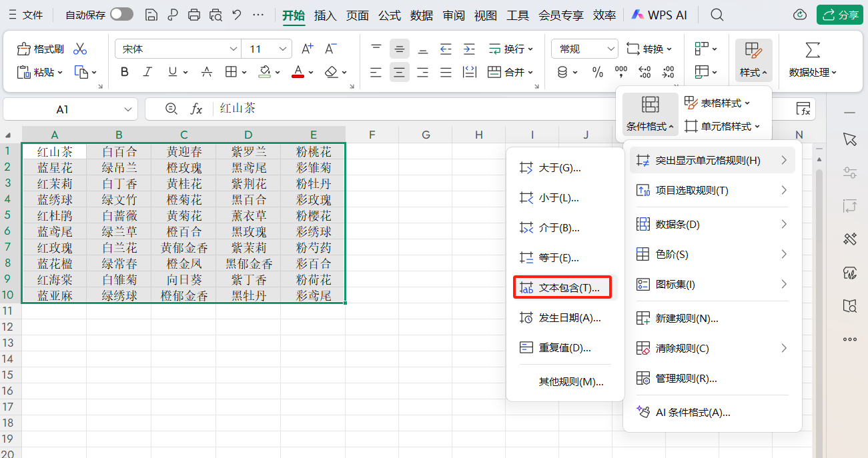Click the Undo arrow icon

(x=237, y=15)
